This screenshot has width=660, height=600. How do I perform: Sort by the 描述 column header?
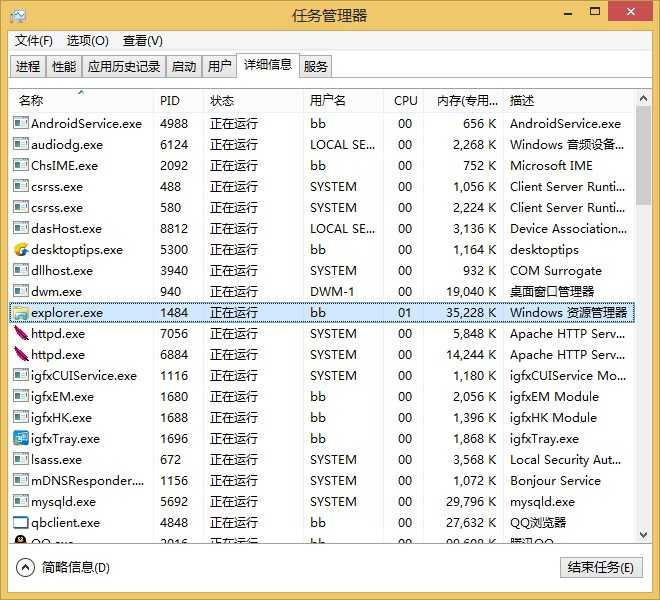(568, 101)
